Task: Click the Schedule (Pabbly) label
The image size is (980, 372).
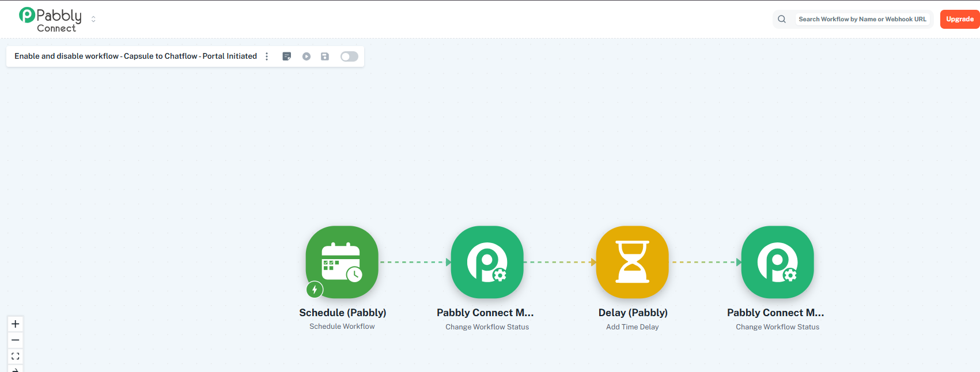Action: tap(343, 313)
